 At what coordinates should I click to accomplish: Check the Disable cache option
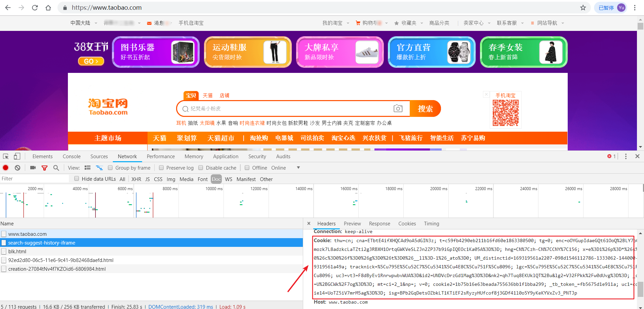[x=201, y=168]
